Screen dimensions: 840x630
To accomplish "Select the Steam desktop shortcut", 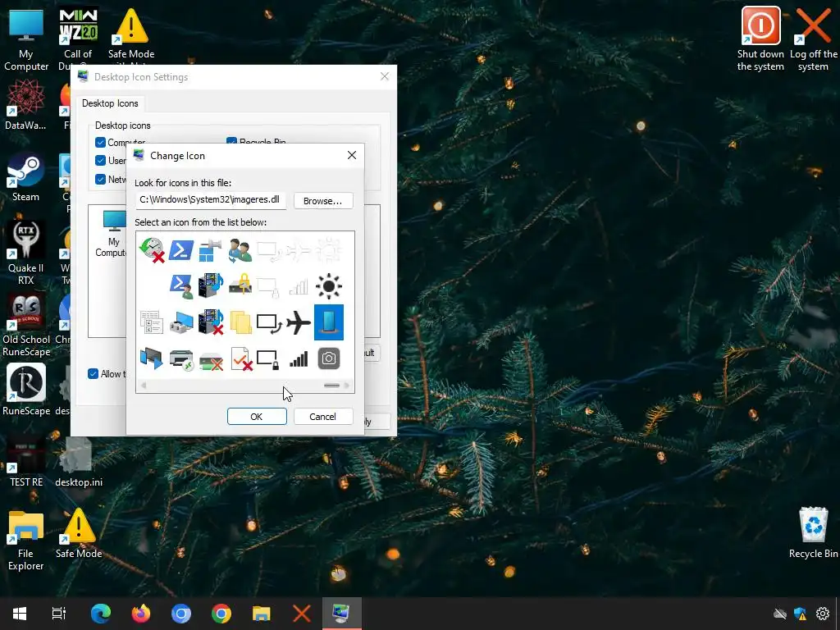I will (25, 177).
